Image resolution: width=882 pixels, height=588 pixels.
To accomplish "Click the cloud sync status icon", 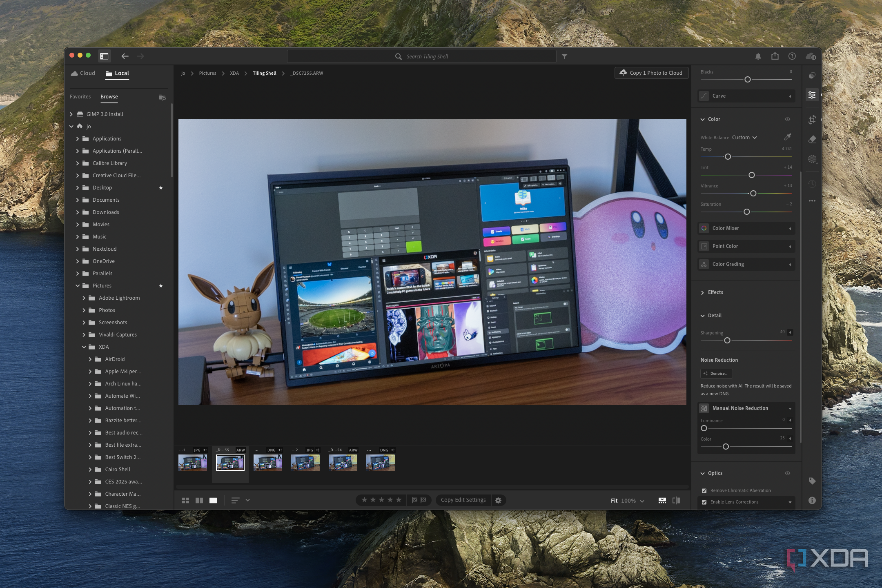I will tap(811, 56).
